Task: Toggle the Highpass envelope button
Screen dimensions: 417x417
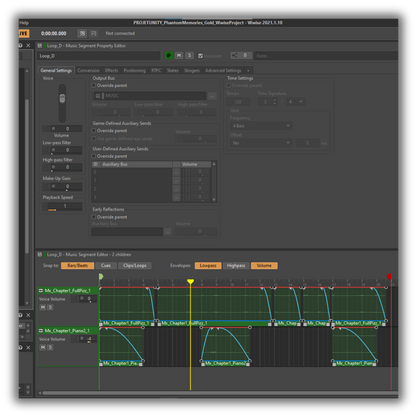Action: pyautogui.click(x=236, y=266)
